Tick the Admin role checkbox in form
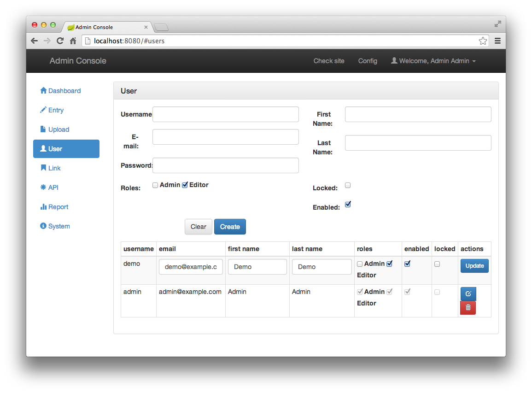 pyautogui.click(x=155, y=185)
